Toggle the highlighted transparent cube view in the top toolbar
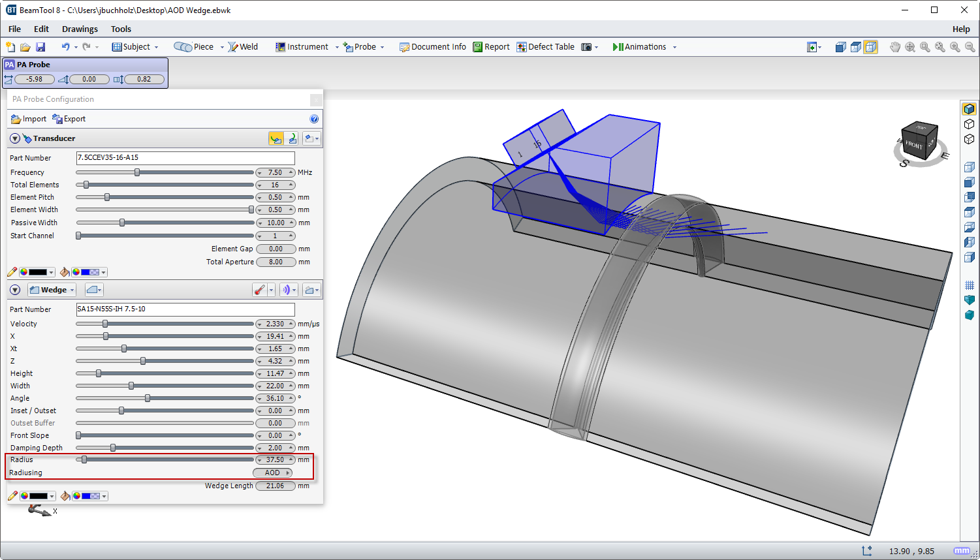This screenshot has width=980, height=560. point(871,47)
